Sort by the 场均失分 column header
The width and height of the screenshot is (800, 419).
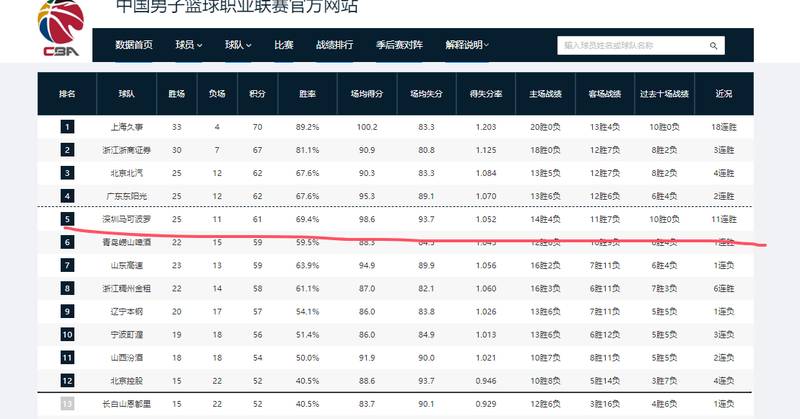pos(427,94)
